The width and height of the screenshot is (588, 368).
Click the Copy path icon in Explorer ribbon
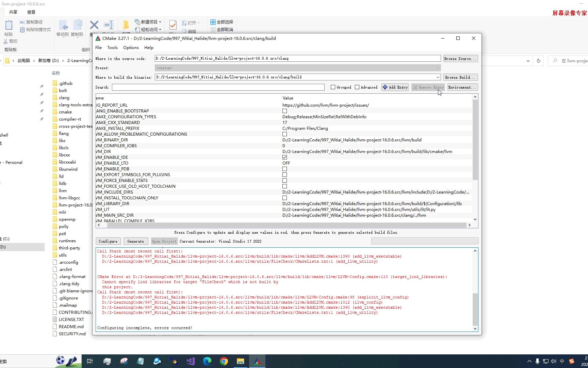tap(22, 22)
